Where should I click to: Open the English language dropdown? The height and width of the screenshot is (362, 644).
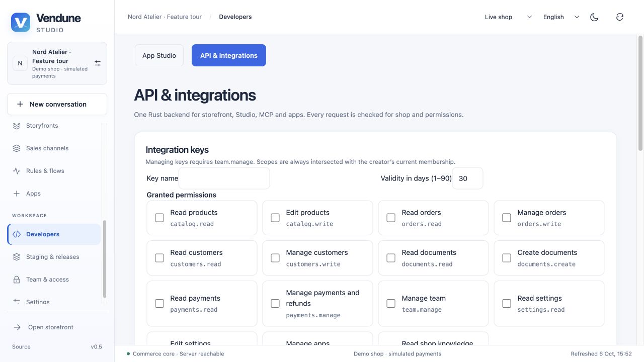coord(561,17)
